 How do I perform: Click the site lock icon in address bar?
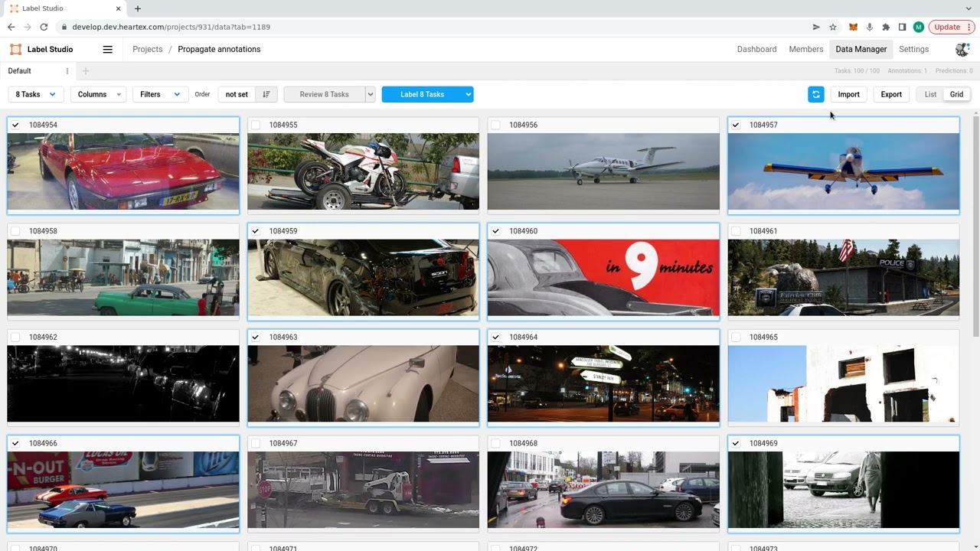(x=64, y=27)
